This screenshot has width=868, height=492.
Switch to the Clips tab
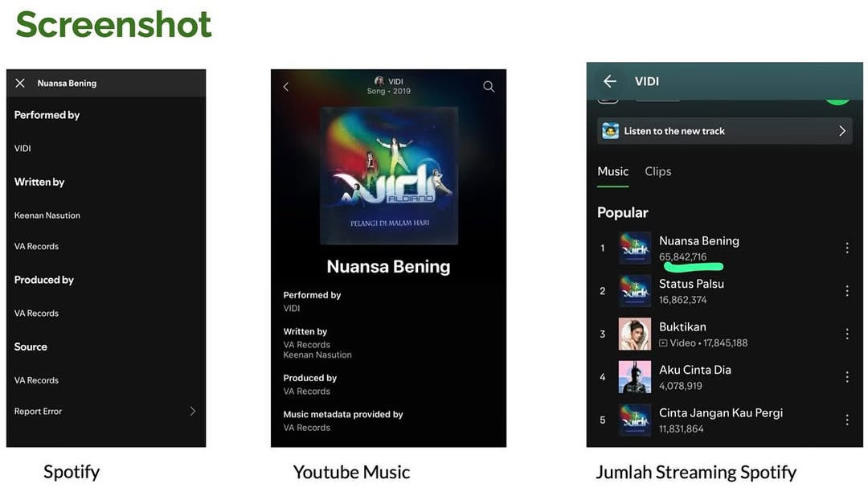(657, 171)
